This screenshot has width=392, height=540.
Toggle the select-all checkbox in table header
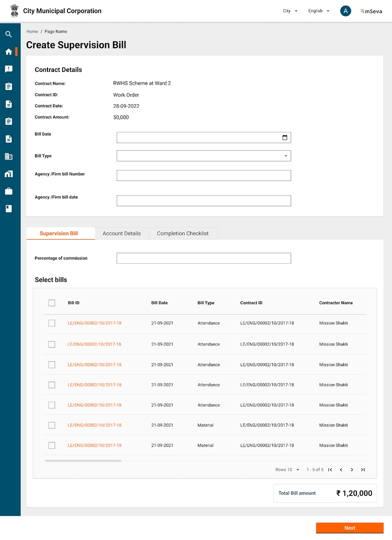click(52, 303)
